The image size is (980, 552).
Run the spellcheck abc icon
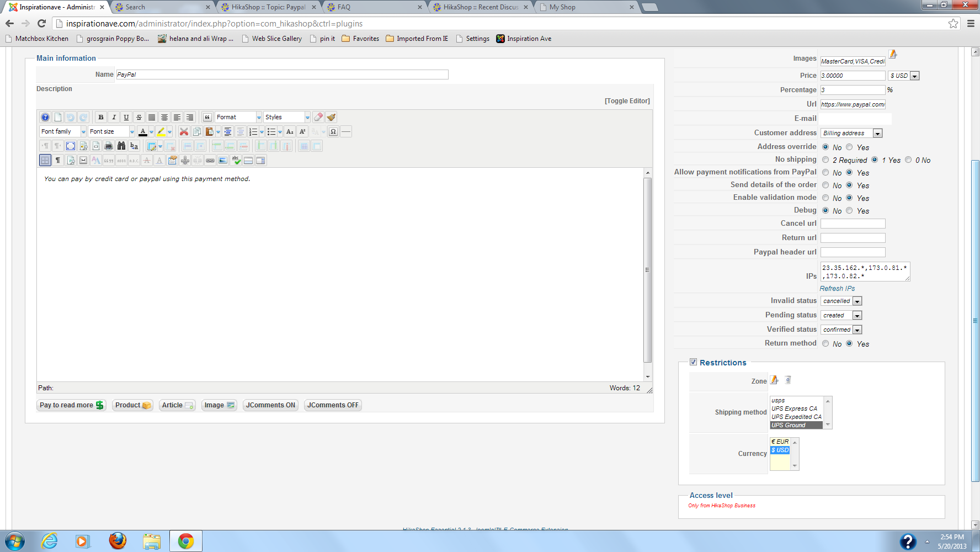[x=236, y=160]
